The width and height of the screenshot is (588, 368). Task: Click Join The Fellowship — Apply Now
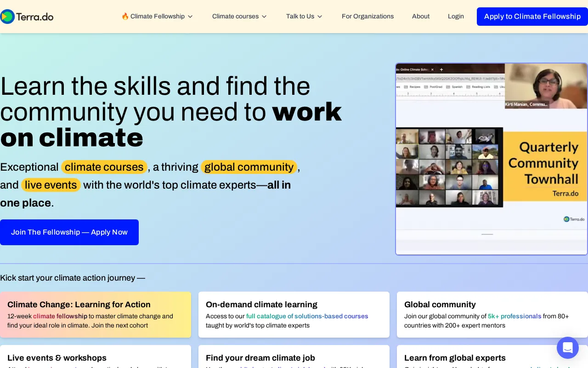tap(69, 232)
